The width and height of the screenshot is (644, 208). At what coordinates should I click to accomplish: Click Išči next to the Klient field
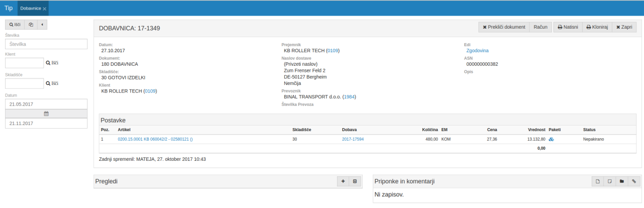click(52, 63)
